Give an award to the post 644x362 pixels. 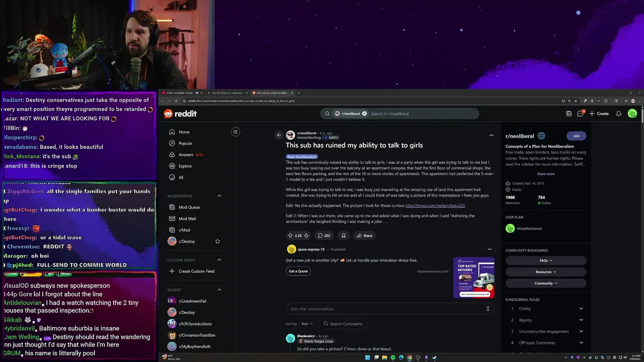(344, 235)
